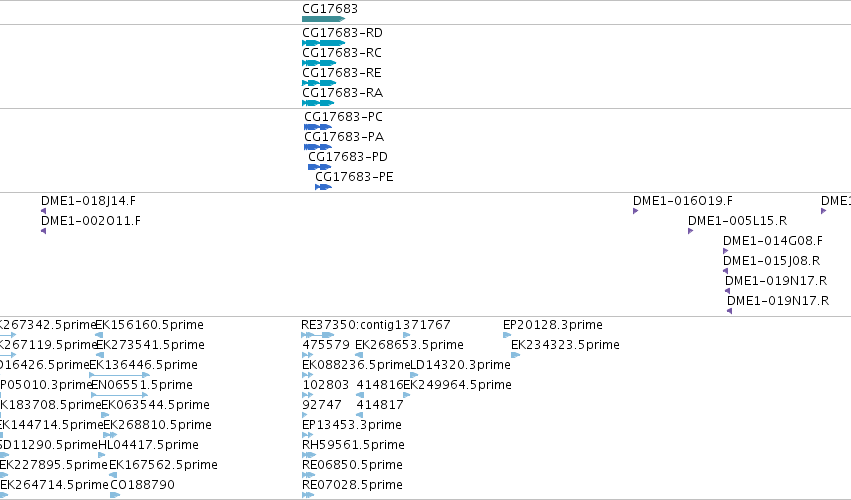Click the CG17683-PC protein glyph
851x500 pixels.
tap(318, 127)
